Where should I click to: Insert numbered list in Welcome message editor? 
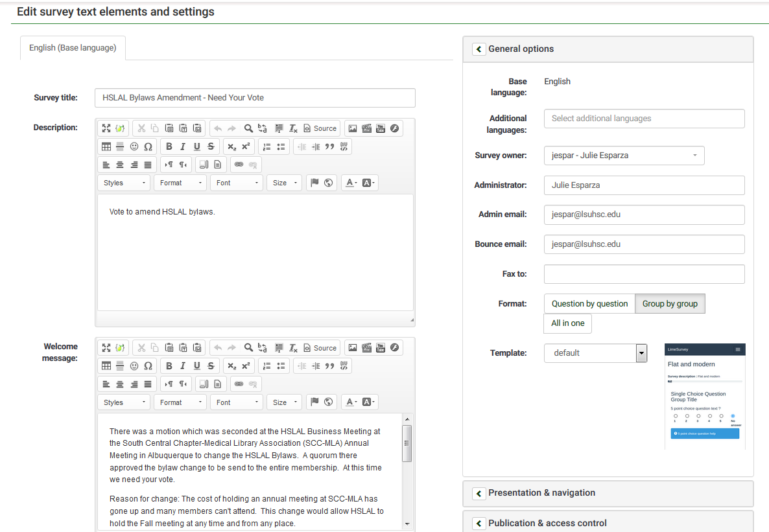pyautogui.click(x=266, y=366)
